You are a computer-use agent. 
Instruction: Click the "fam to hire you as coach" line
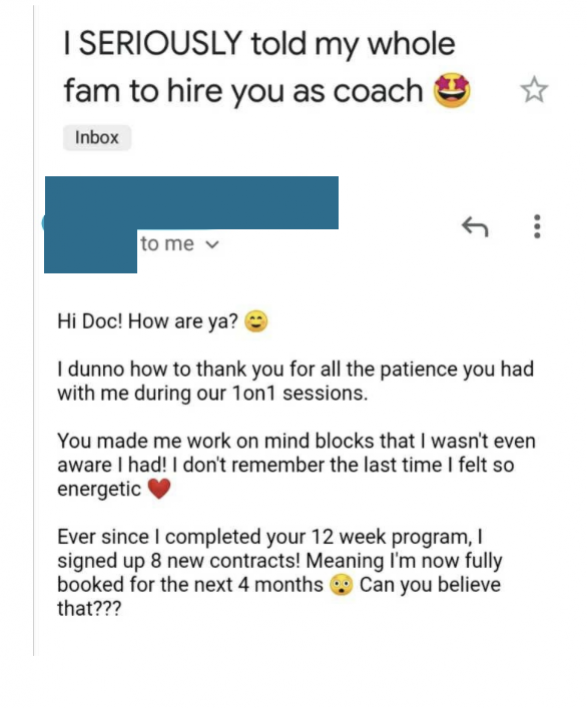coord(243,91)
